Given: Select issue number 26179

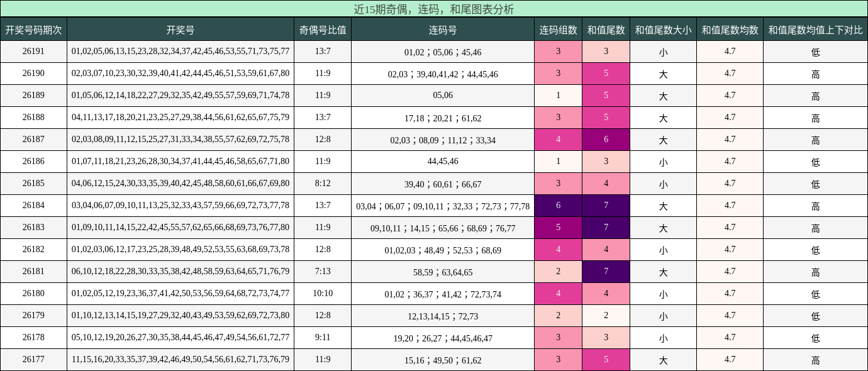Looking at the screenshot, I should 33,316.
